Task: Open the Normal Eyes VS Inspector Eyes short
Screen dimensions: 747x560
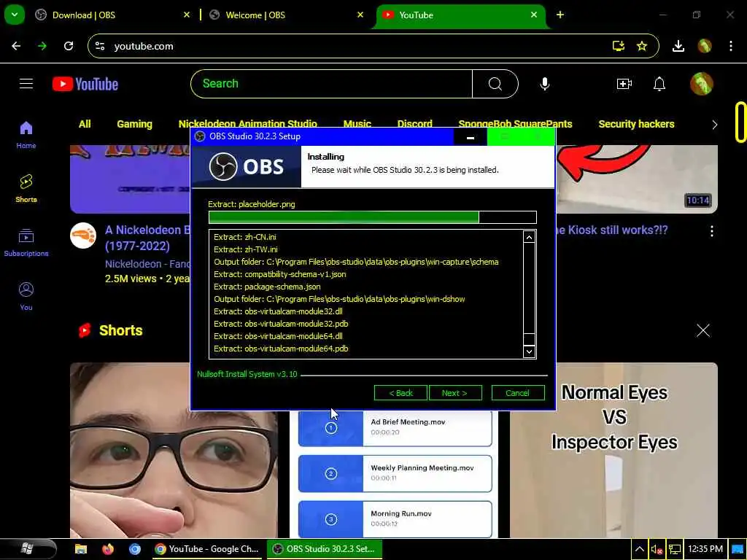Action: 614,450
